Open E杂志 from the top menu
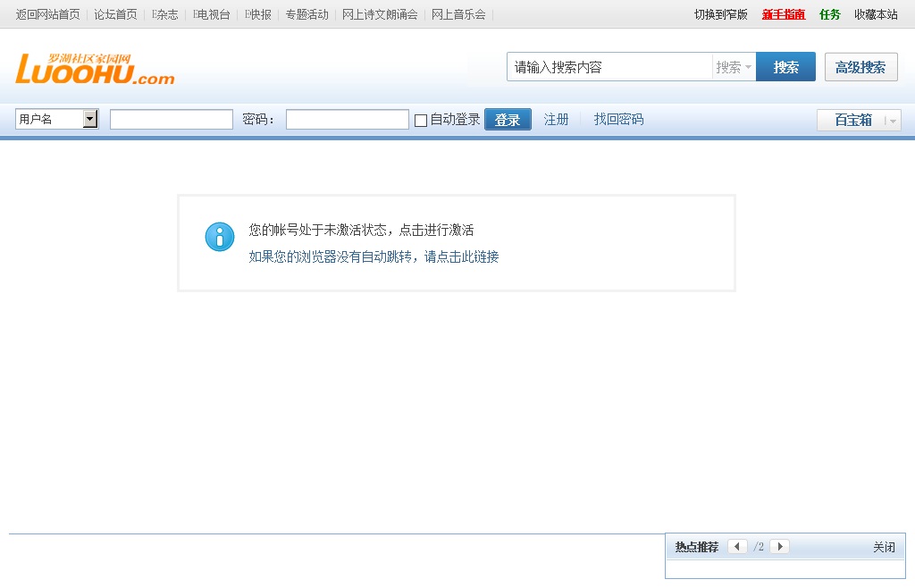The width and height of the screenshot is (915, 588). coord(165,14)
